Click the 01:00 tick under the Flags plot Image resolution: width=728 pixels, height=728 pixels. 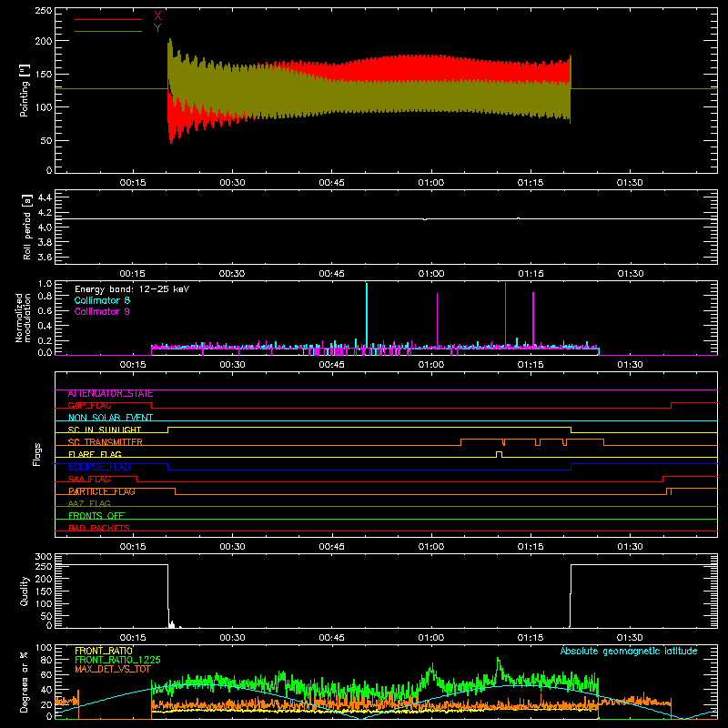pyautogui.click(x=431, y=547)
